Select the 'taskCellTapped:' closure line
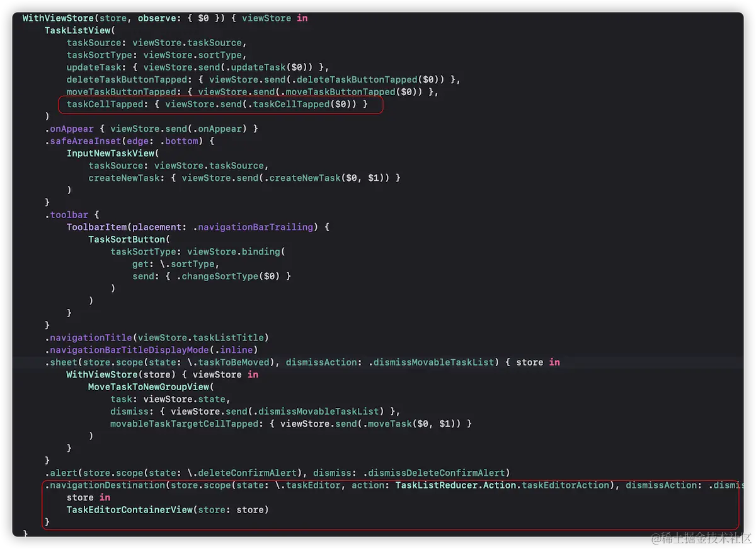The height and width of the screenshot is (549, 756). (x=217, y=104)
